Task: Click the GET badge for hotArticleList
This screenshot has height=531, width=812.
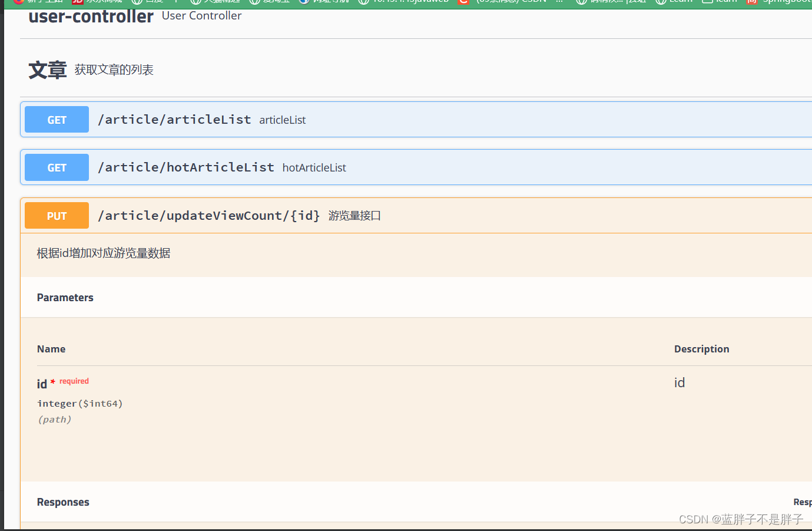Action: tap(57, 167)
